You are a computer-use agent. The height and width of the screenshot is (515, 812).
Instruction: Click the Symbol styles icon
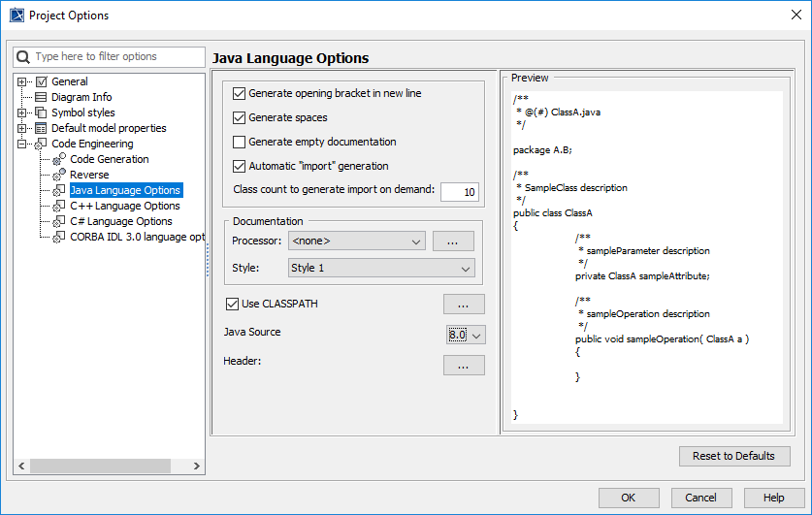coord(42,113)
